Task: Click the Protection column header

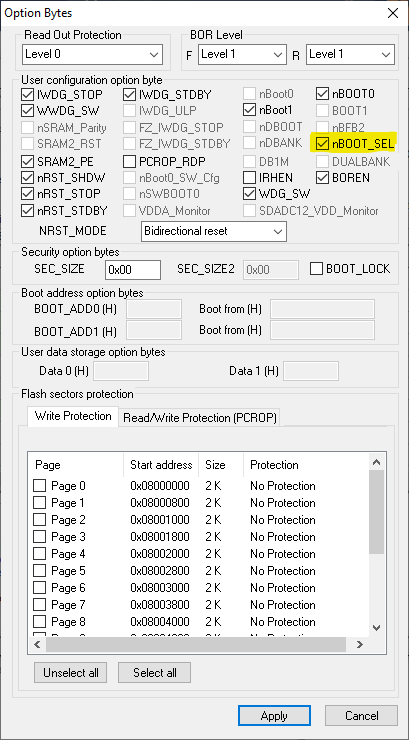Action: (x=305, y=465)
